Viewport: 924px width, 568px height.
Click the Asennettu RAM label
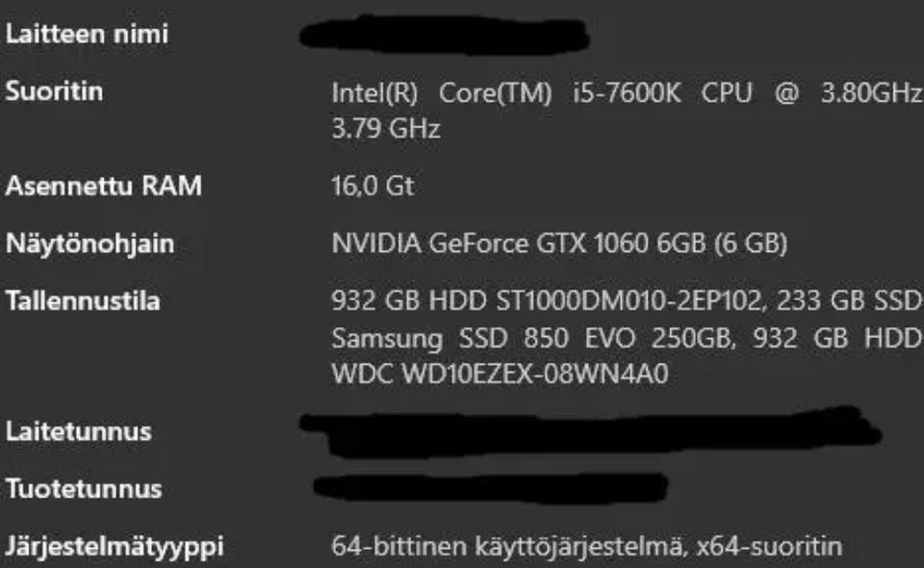coord(104,187)
